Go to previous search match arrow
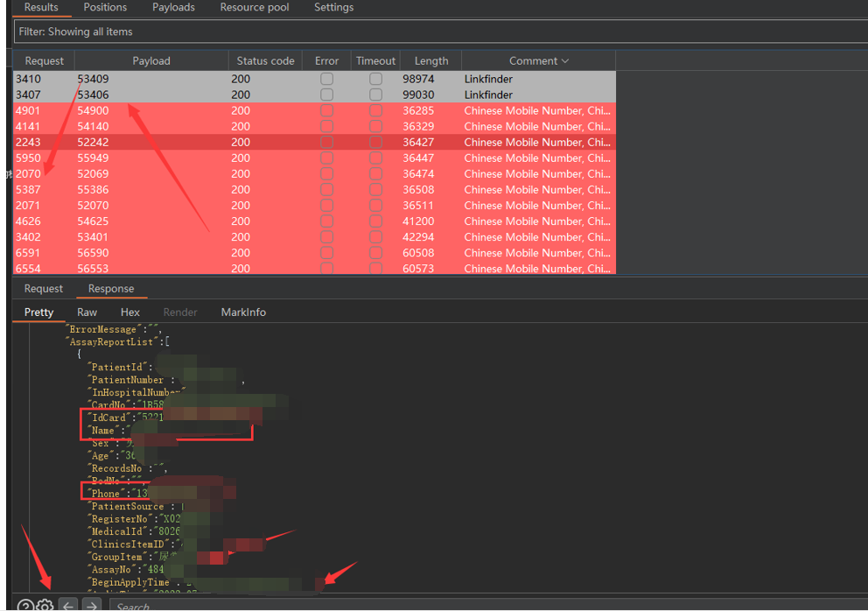 (68, 606)
